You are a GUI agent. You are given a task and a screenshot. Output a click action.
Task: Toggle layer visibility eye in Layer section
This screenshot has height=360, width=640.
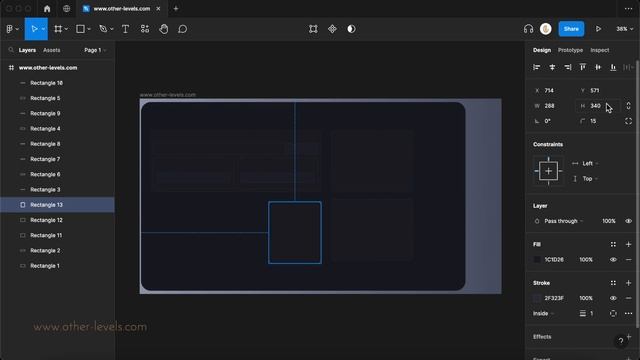tap(629, 221)
